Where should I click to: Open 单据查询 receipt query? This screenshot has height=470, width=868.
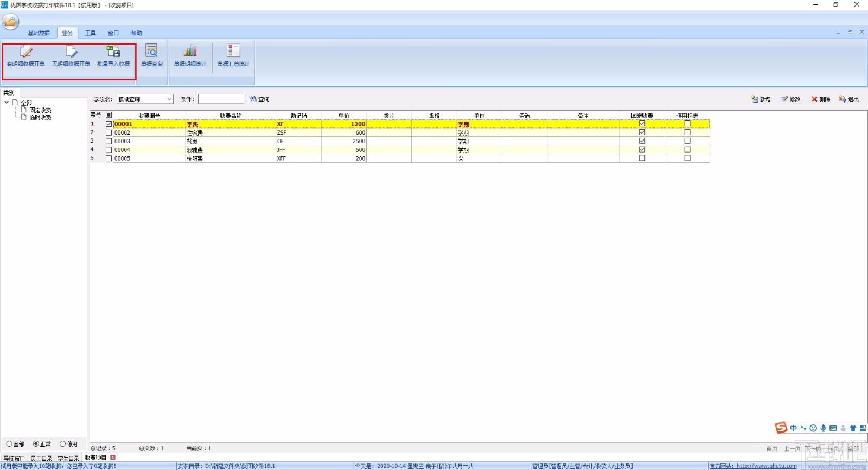click(x=152, y=56)
